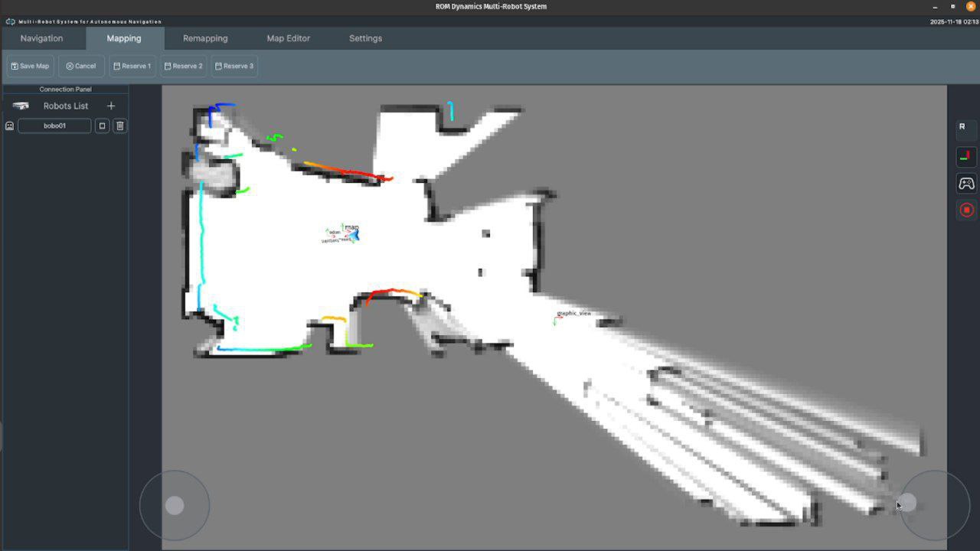Toggle the square checkbox next to bobo01
The image size is (980, 551).
(102, 126)
